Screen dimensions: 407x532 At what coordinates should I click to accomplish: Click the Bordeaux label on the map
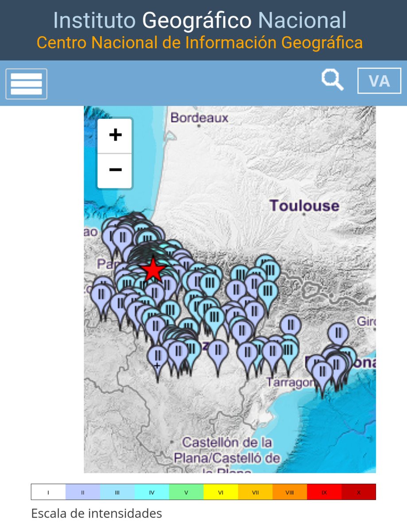(x=198, y=118)
